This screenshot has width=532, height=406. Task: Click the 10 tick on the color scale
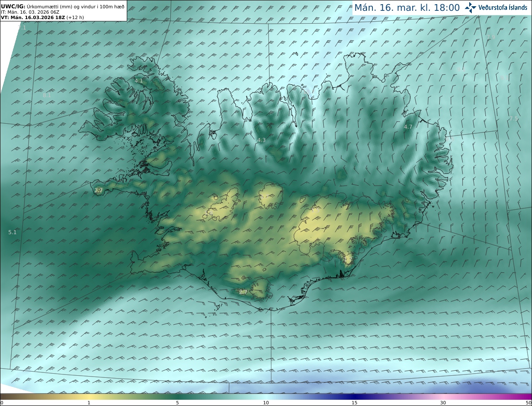click(x=266, y=403)
